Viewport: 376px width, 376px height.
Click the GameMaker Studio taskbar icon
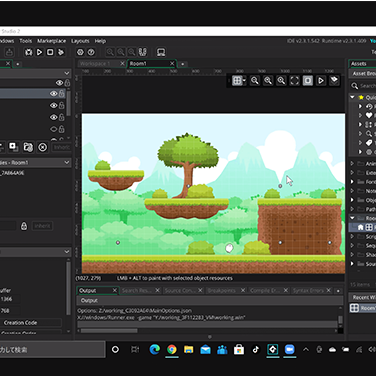coord(273,349)
